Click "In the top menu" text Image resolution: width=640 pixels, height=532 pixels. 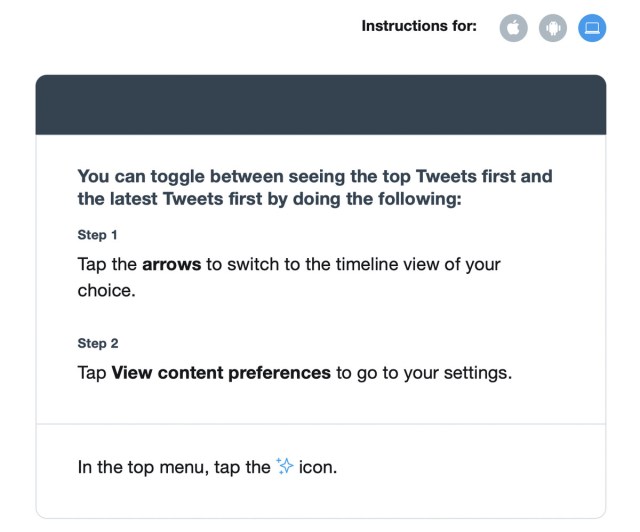coord(143,467)
